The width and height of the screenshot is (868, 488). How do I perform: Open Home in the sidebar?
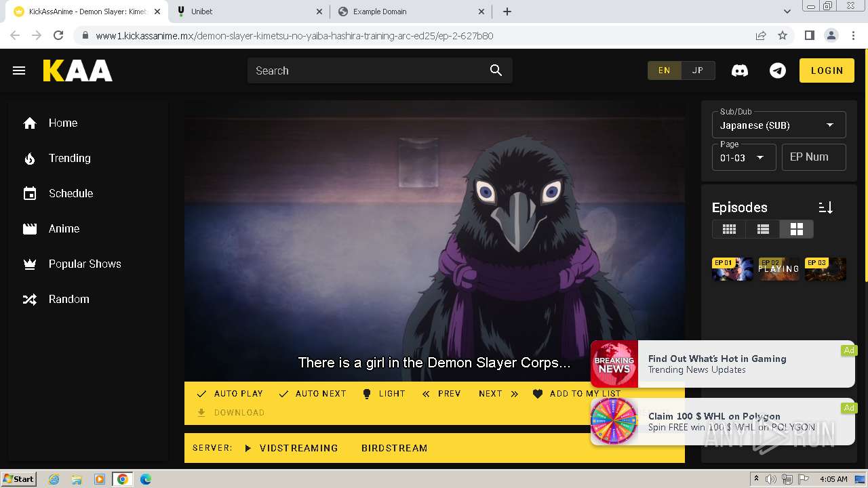point(63,123)
